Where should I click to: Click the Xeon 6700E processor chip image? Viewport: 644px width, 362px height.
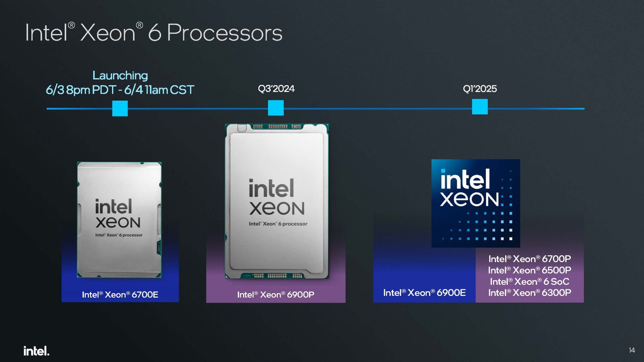(x=119, y=220)
